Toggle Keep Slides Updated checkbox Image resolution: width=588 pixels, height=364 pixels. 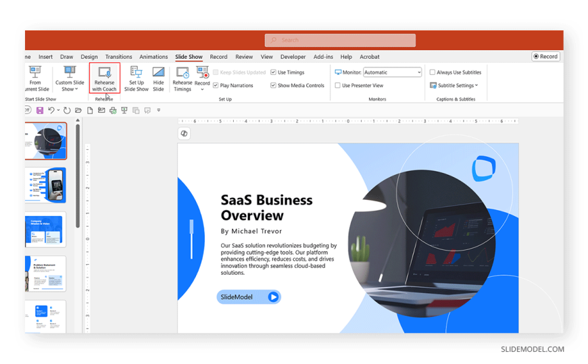[x=216, y=72]
